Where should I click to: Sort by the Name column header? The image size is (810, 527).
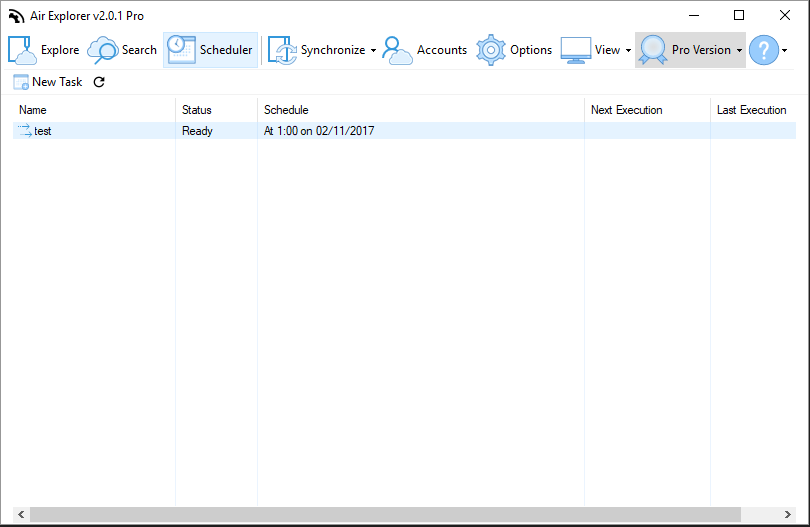[x=94, y=110]
